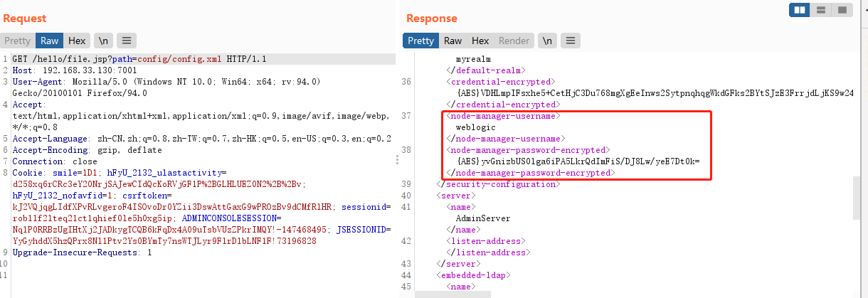Click the <node-manager-username> opening tag

pos(502,116)
